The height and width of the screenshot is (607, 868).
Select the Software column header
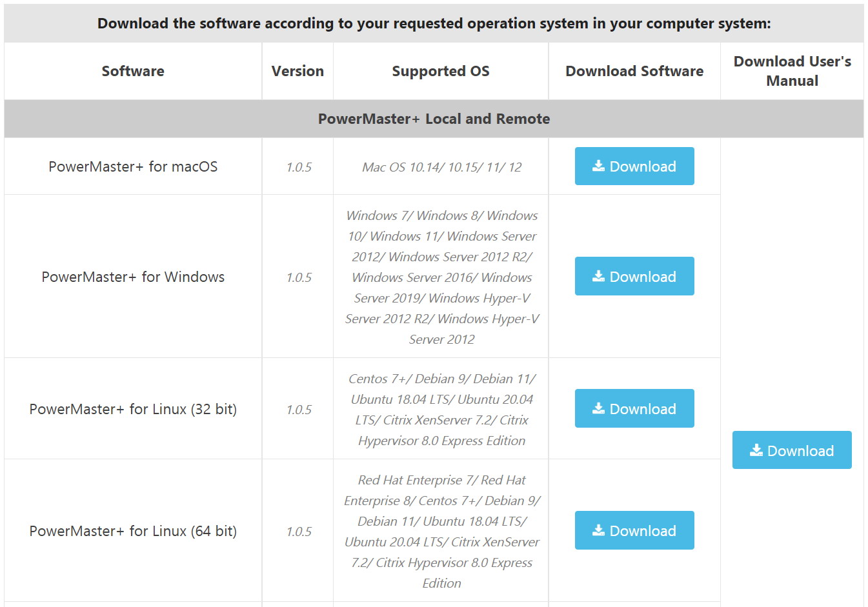(133, 71)
